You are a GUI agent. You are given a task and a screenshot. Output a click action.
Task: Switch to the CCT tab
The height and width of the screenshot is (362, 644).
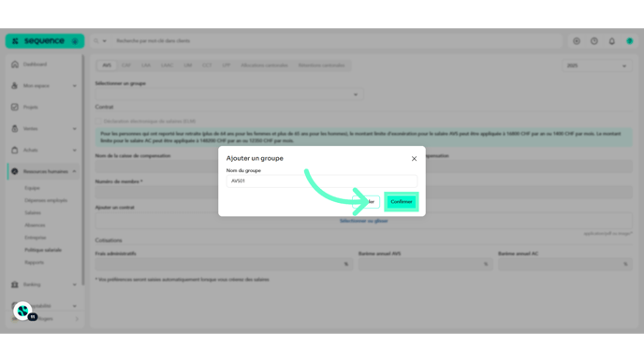coord(207,65)
